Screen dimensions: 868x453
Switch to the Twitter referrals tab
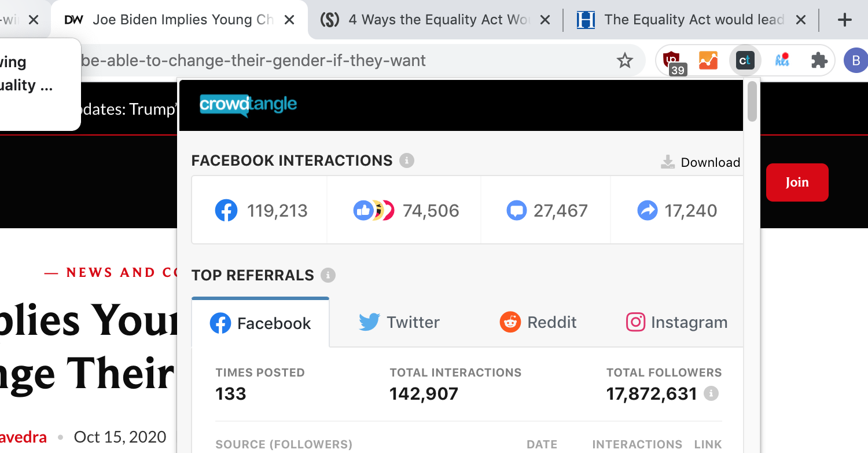coord(399,322)
